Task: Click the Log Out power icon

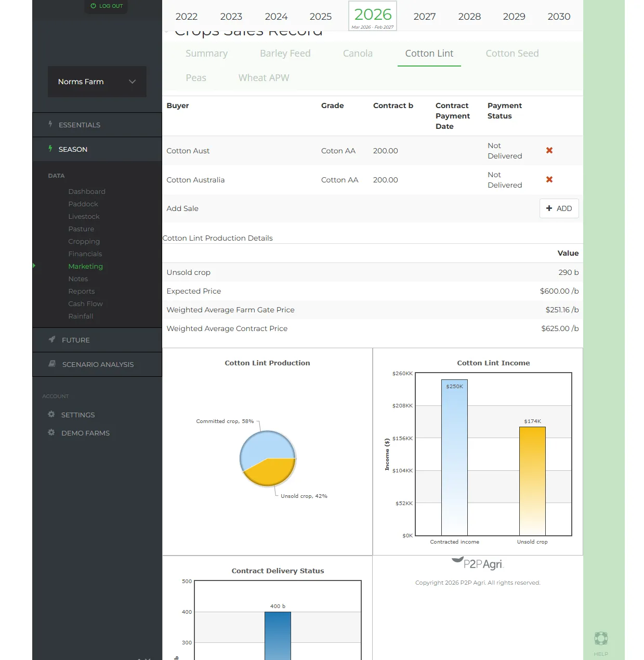Action: 94,6
